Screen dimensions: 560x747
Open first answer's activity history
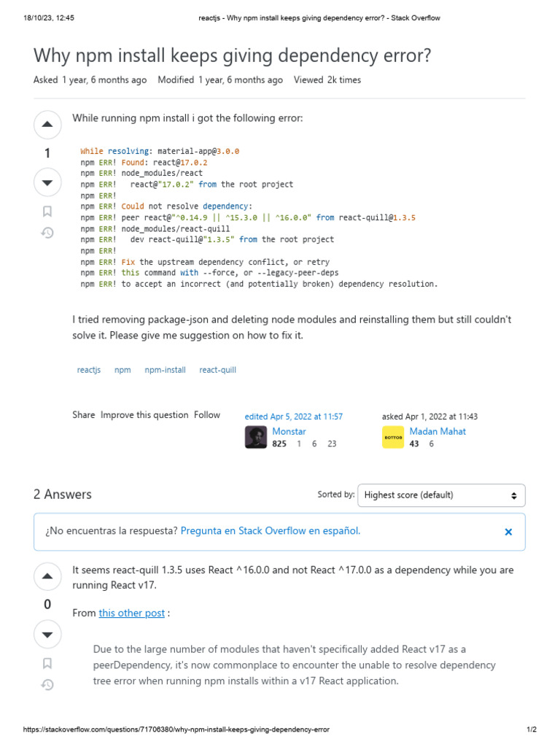pos(47,685)
